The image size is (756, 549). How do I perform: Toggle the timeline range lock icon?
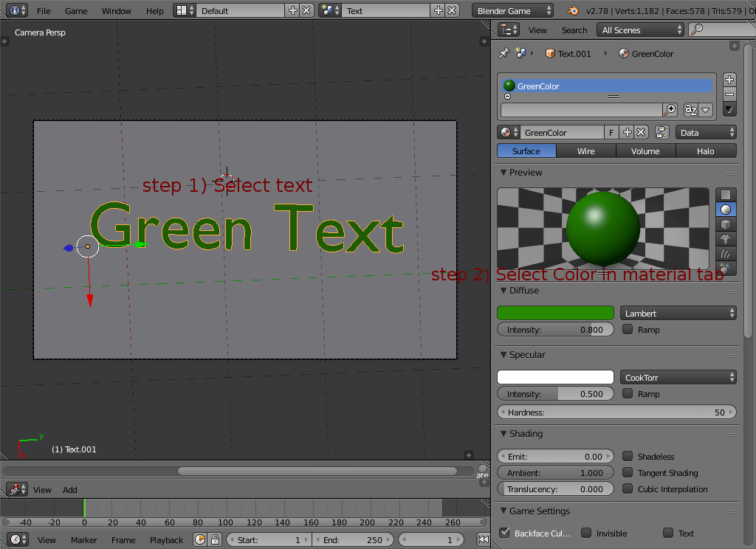[x=215, y=539]
